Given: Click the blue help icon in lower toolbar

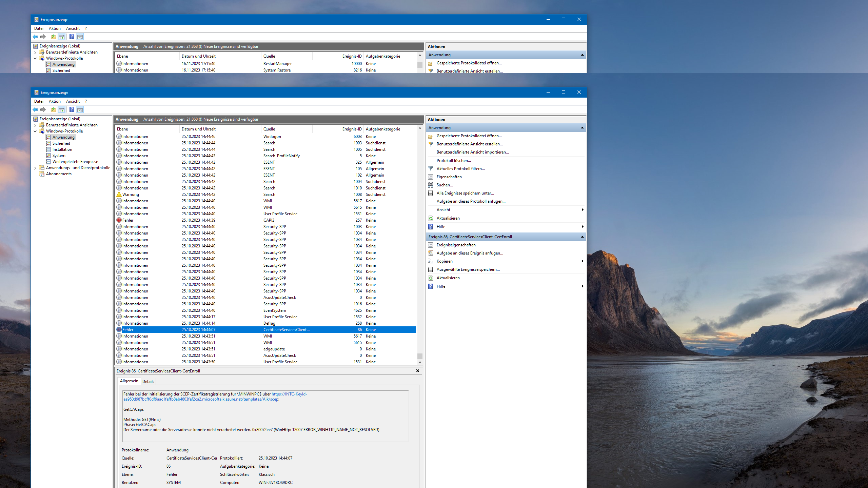Looking at the screenshot, I should click(x=72, y=109).
